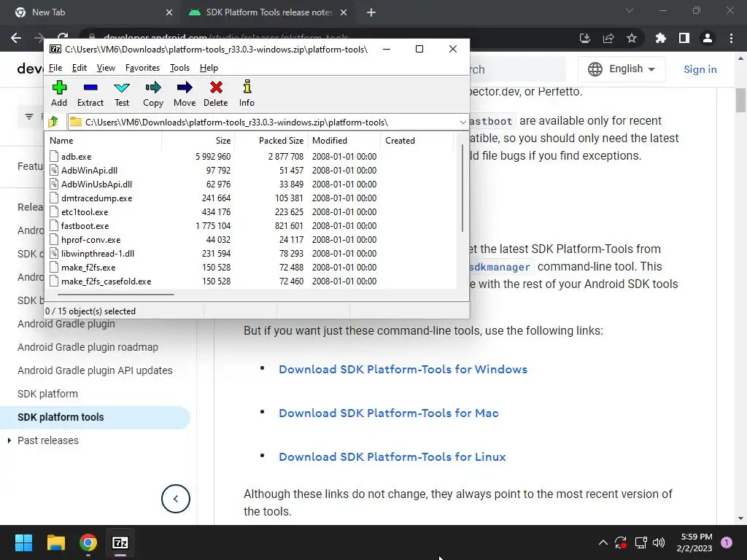Open the Edit menu in 7-Zip
This screenshot has width=747, height=560.
pyautogui.click(x=79, y=68)
